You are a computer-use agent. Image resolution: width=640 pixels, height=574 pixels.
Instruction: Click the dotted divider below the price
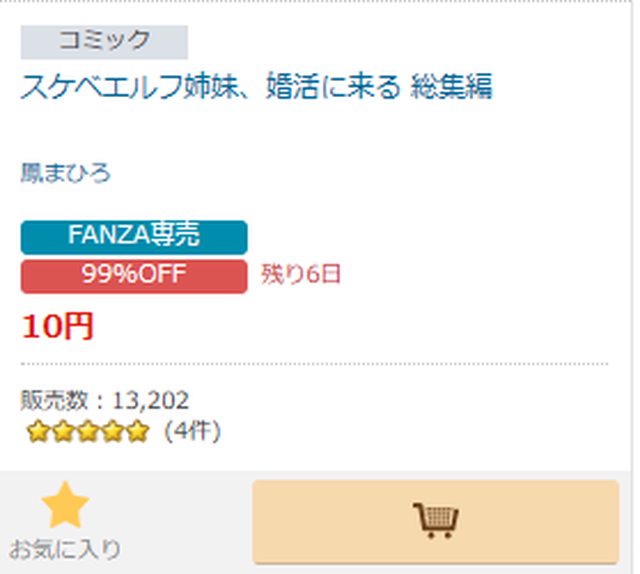click(314, 364)
